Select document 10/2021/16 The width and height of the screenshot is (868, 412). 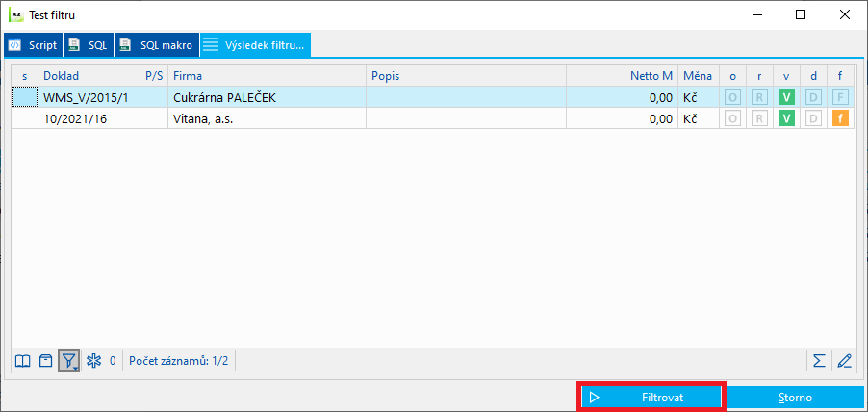89,118
